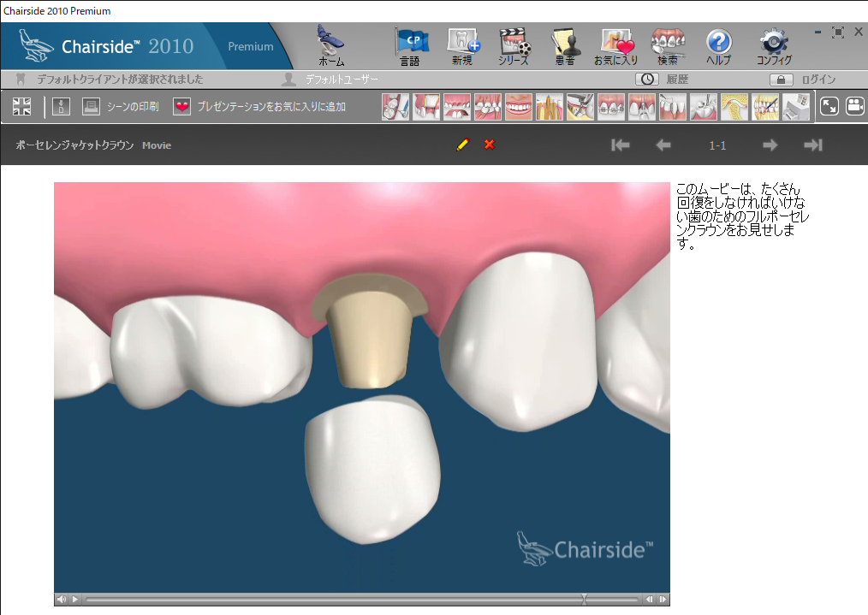Click the heart icon to add favorite
Screen dimensions: 868x615
pos(181,106)
